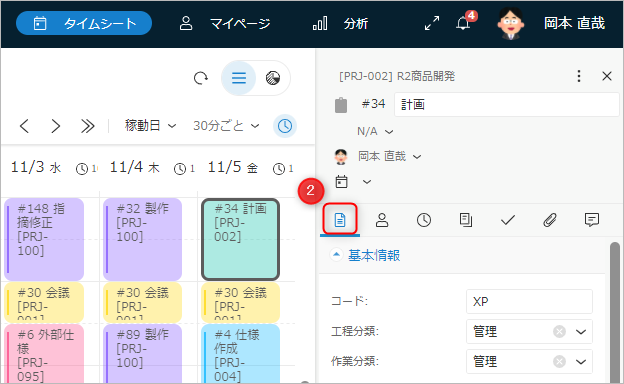Switch to pie chart view toggle

[273, 78]
